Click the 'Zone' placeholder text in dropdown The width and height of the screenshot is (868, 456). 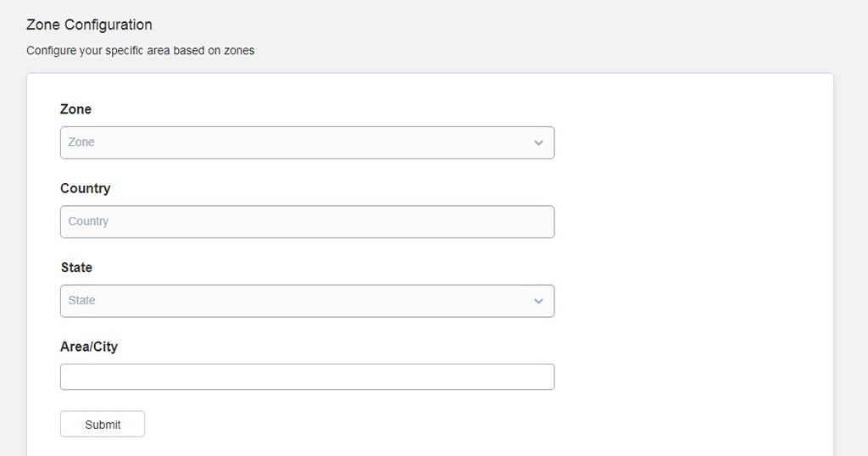coord(81,142)
